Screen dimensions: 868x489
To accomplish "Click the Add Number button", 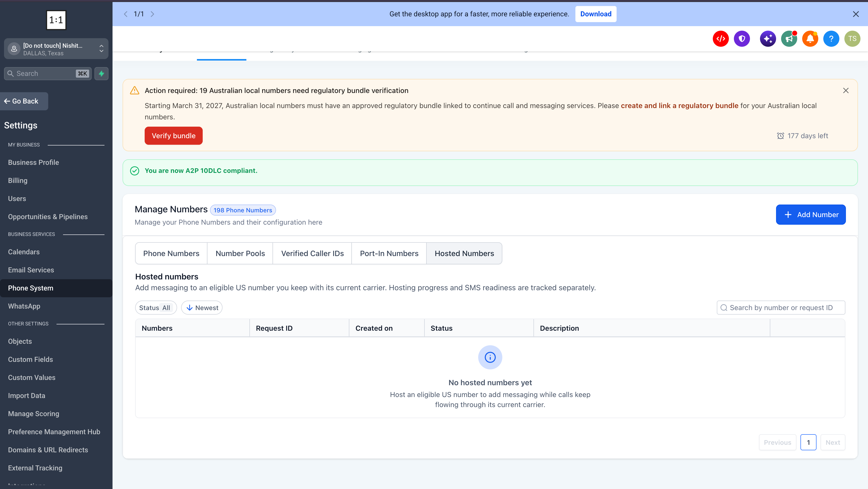I will point(811,215).
